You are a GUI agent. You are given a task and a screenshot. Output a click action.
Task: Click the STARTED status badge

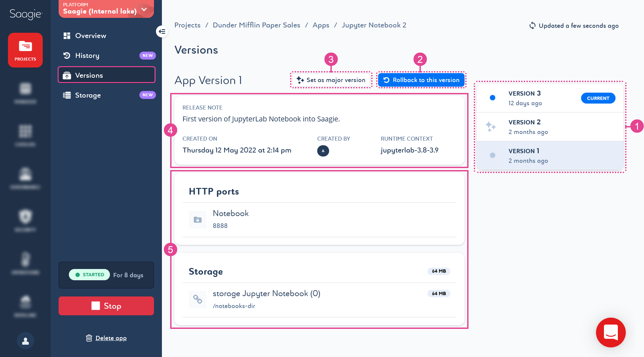pos(89,275)
